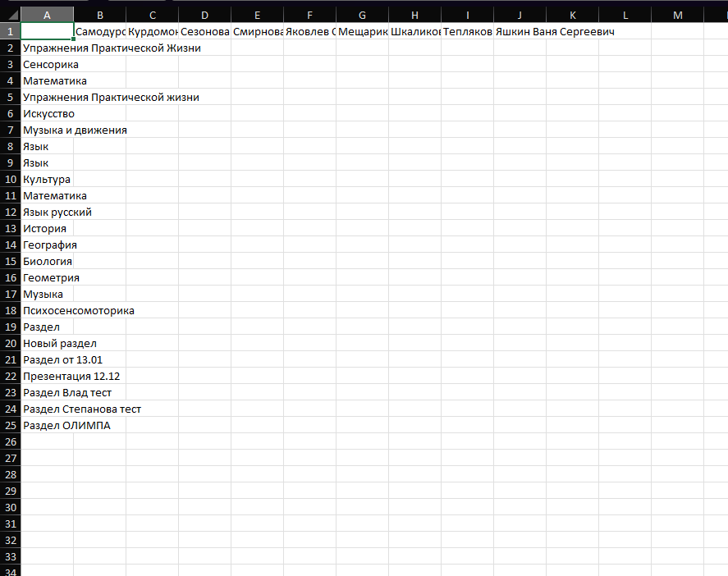Click cell 'Шкаликов' in row 1
This screenshot has width=728, height=576.
[415, 31]
